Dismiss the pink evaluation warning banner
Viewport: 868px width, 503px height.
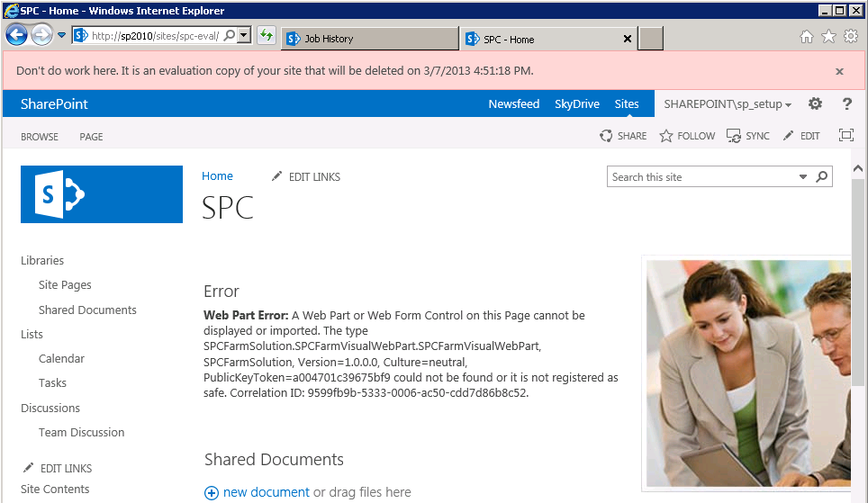(840, 71)
